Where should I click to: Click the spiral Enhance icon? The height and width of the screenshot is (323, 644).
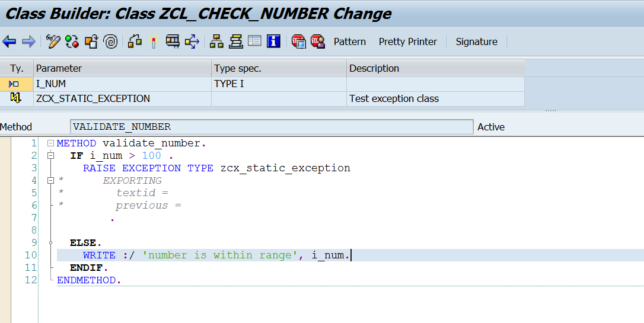[x=110, y=41]
